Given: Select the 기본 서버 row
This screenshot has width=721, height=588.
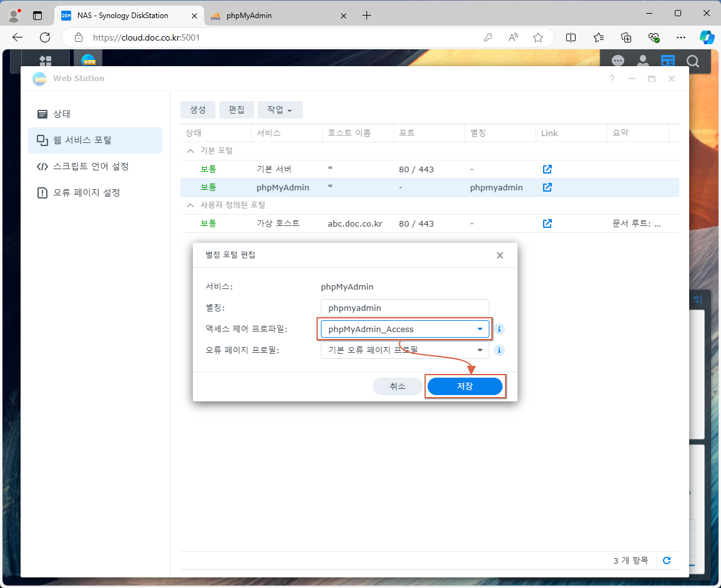Looking at the screenshot, I should pyautogui.click(x=429, y=169).
